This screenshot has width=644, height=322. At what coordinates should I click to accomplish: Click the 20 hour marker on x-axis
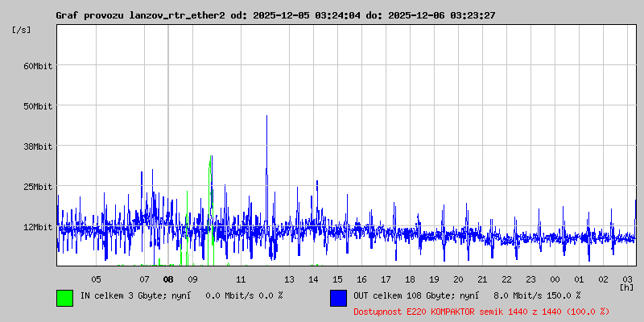(x=458, y=279)
